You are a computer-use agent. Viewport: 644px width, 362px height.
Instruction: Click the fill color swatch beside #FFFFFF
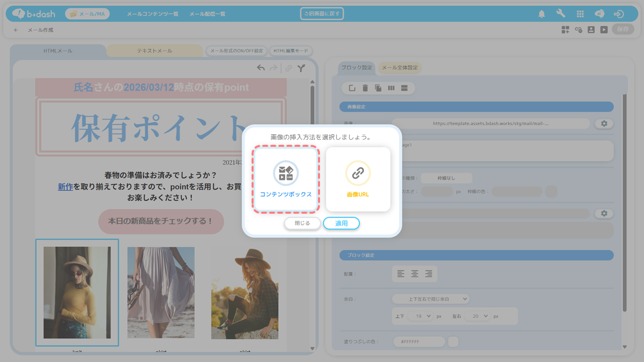(453, 342)
